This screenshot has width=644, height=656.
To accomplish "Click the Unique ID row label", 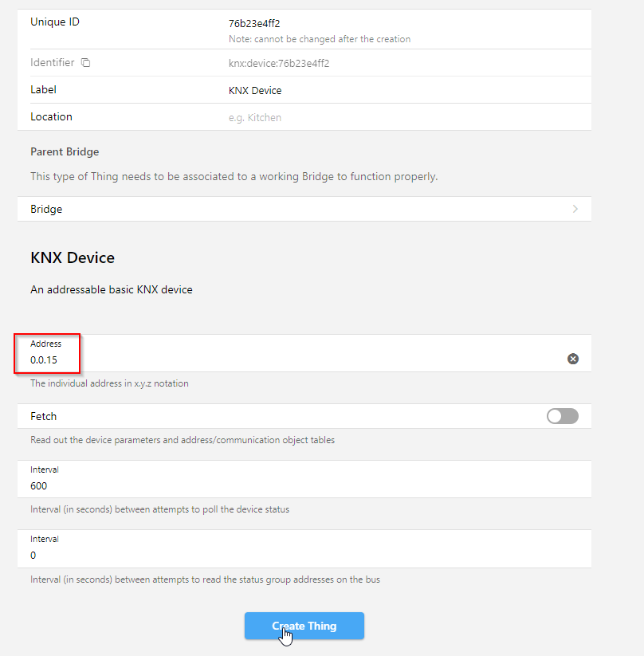I will (55, 22).
